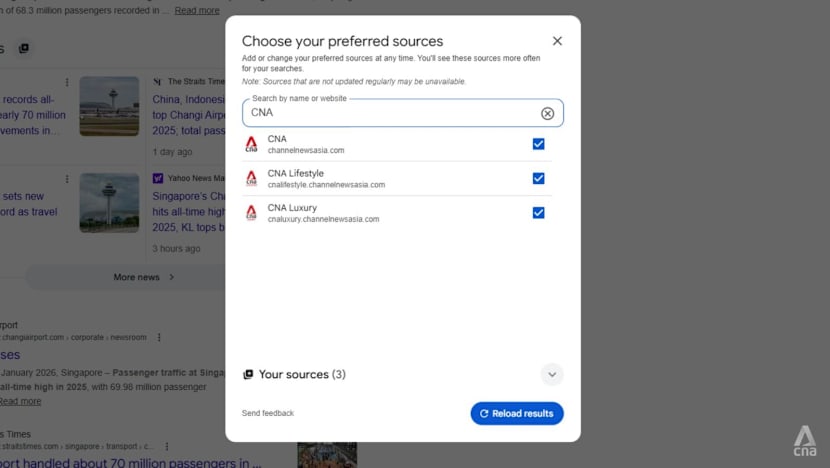The width and height of the screenshot is (830, 468).
Task: Click the CNA Lifestyle source logo
Action: 251,178
